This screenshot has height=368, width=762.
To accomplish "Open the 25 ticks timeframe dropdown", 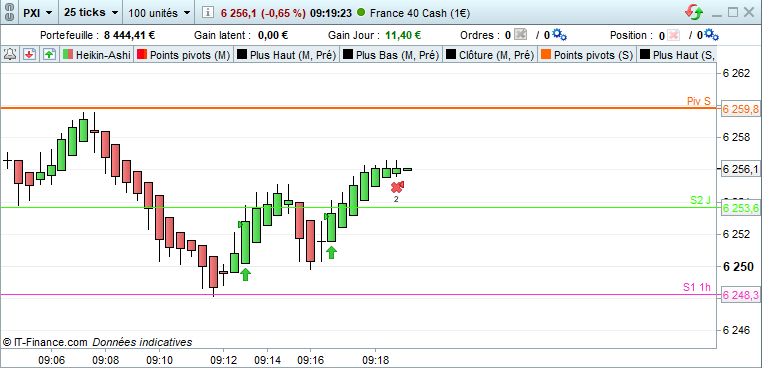I will click(91, 13).
